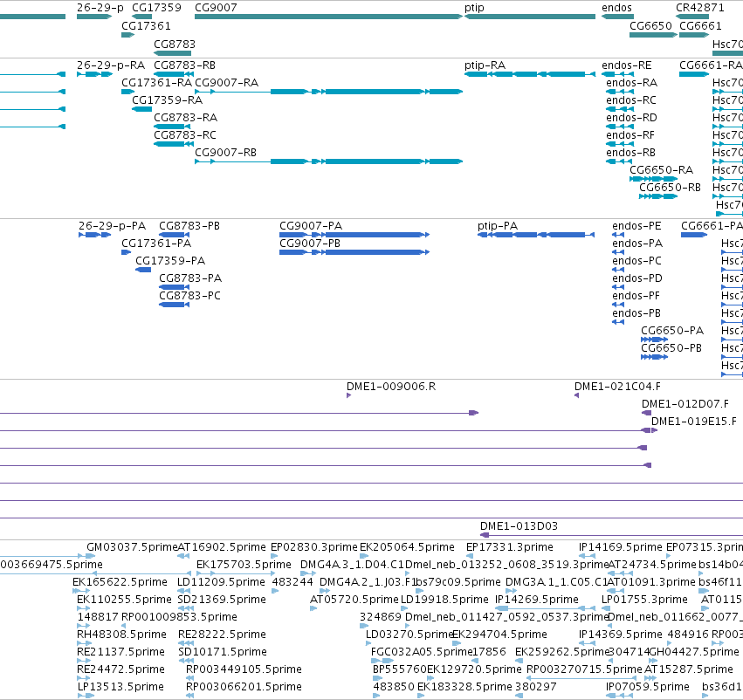Select the CG17359-PA protein label

pos(170,261)
